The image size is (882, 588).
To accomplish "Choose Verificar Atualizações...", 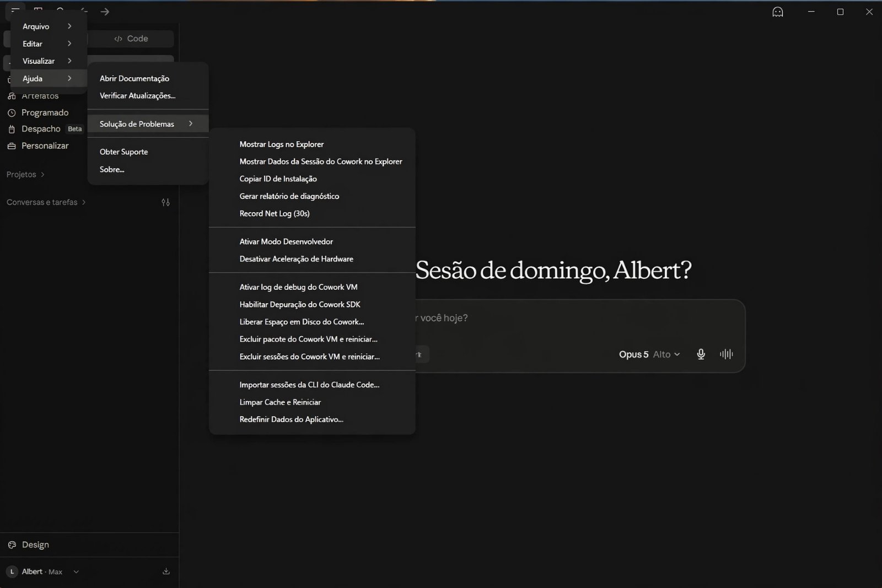I will point(148,96).
